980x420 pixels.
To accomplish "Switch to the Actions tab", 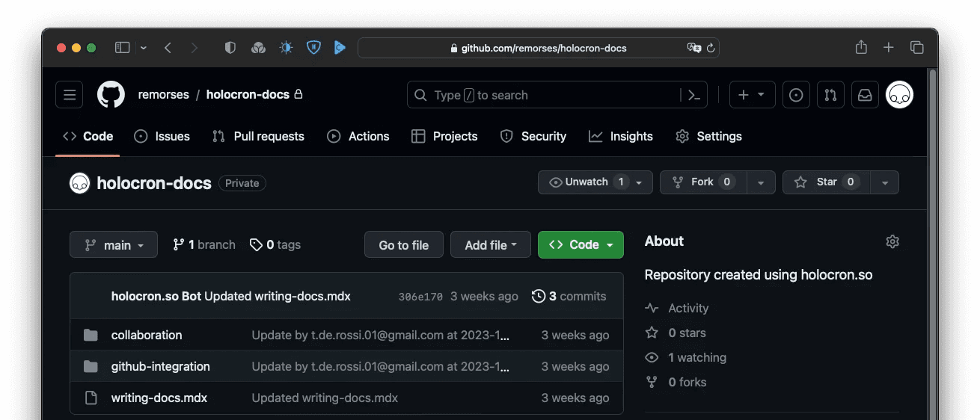I will (x=358, y=136).
